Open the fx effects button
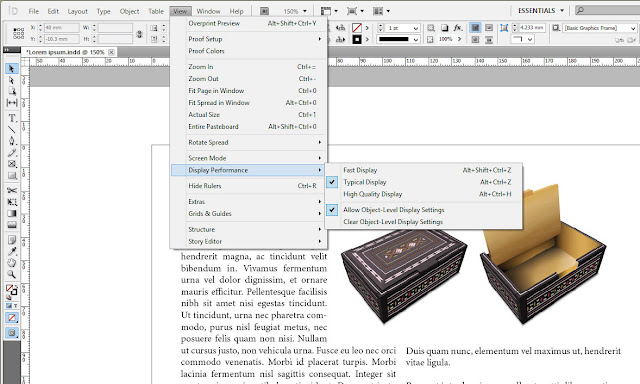The width and height of the screenshot is (640, 384). pyautogui.click(x=458, y=28)
